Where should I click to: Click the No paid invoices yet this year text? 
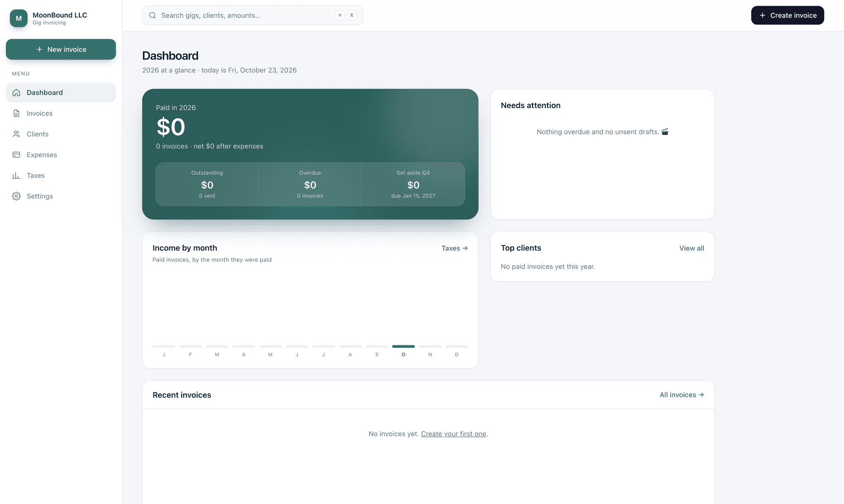pos(548,267)
